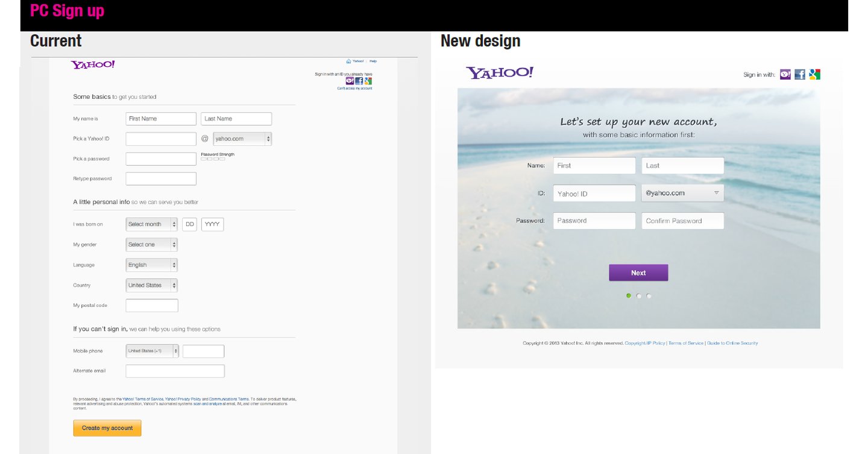
Task: Click 'Let's set up your new account' heading
Action: 638,122
